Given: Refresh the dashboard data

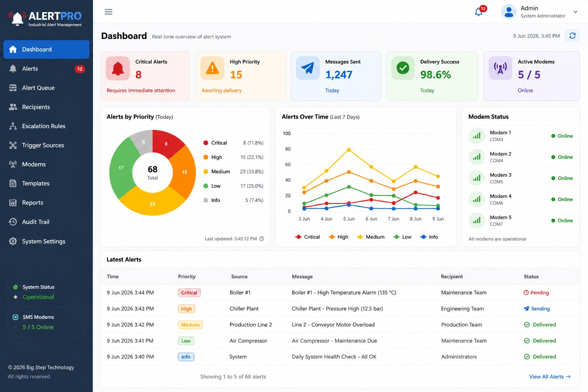Looking at the screenshot, I should tap(572, 36).
